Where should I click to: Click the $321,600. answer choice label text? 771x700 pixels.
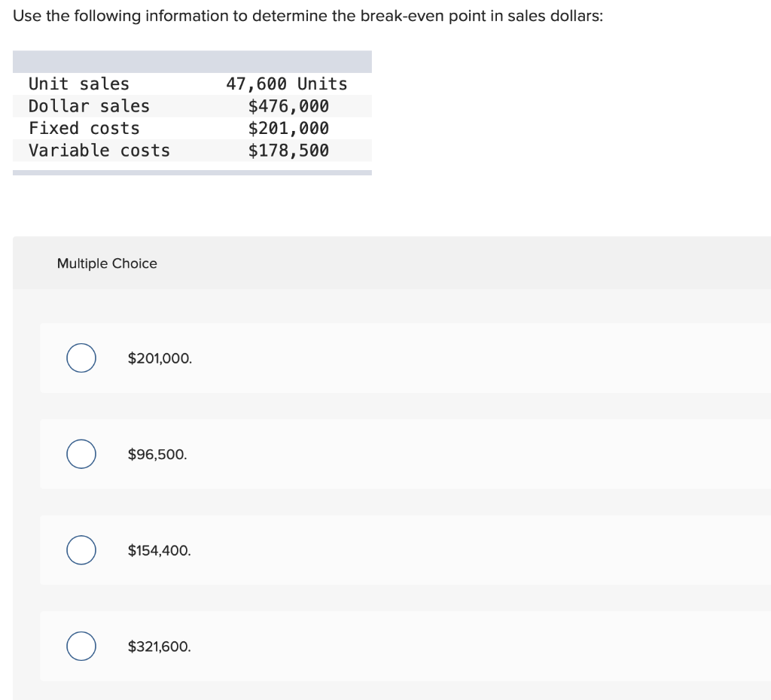pyautogui.click(x=160, y=647)
